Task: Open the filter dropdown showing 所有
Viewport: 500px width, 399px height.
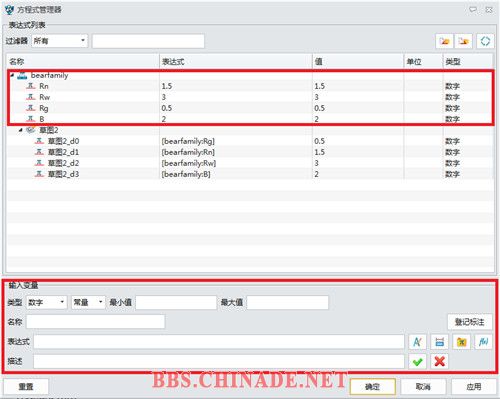Action: pyautogui.click(x=60, y=41)
